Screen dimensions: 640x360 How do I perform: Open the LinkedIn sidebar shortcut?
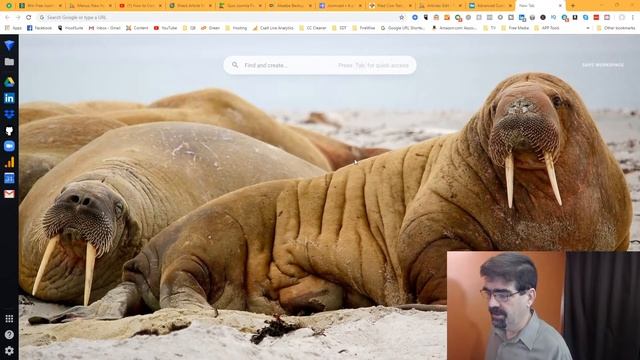coord(9,98)
